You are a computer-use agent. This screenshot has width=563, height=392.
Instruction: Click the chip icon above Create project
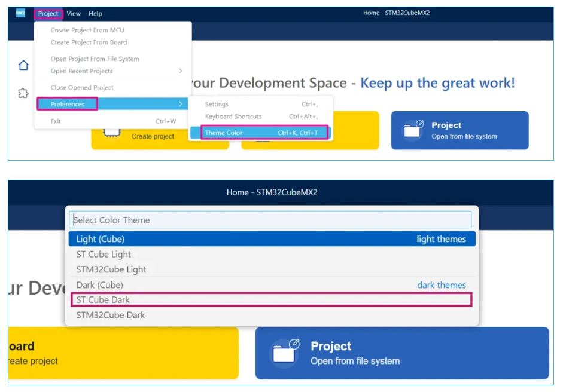click(x=111, y=133)
